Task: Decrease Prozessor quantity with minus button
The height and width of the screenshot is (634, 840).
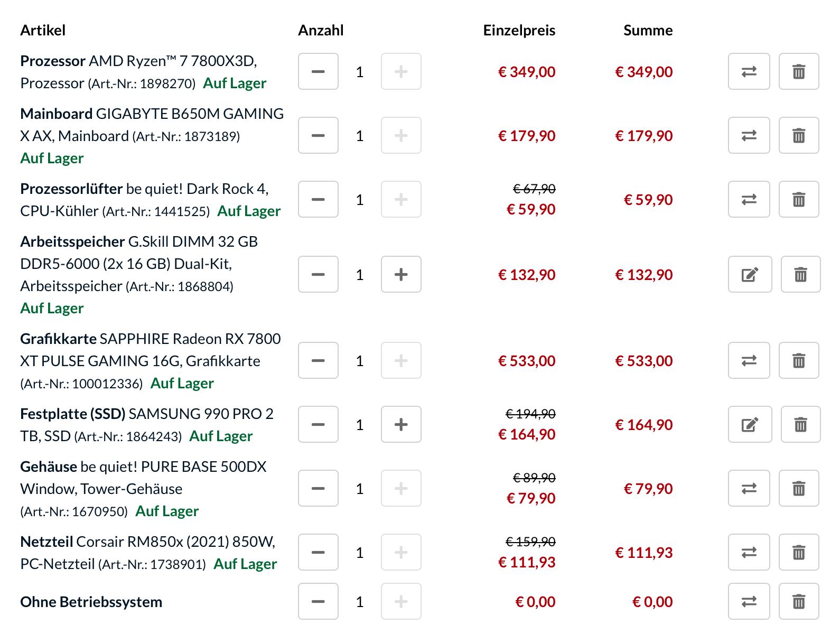Action: tap(318, 71)
